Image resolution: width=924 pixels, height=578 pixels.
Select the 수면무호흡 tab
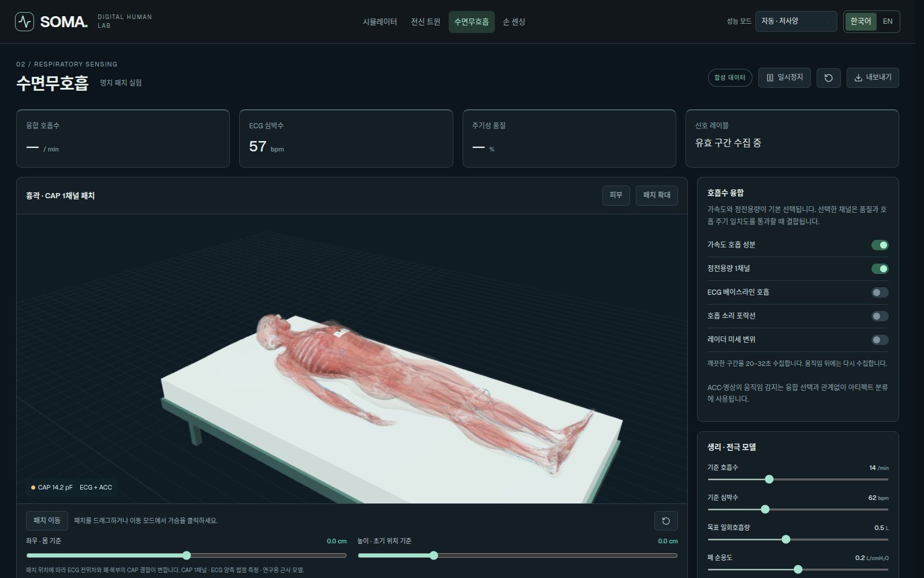[x=471, y=22]
